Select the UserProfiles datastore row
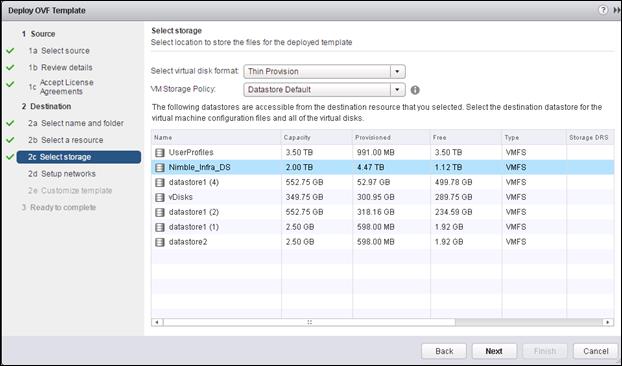Image resolution: width=622 pixels, height=366 pixels. click(383, 153)
